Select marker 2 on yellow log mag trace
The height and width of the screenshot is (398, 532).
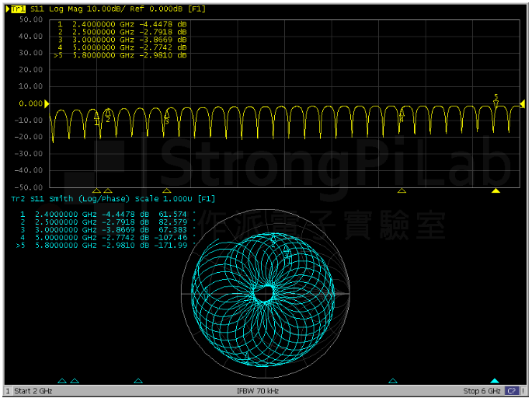pos(108,115)
